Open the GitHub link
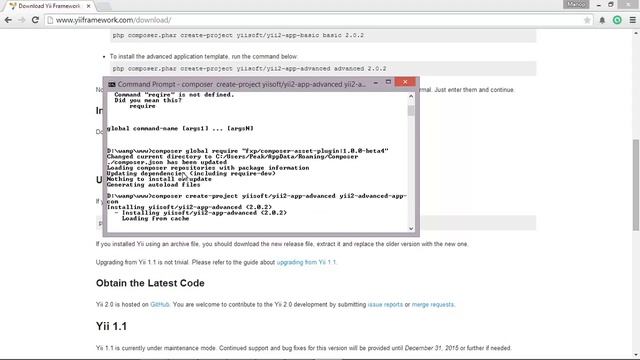The image size is (640, 360). 160,304
